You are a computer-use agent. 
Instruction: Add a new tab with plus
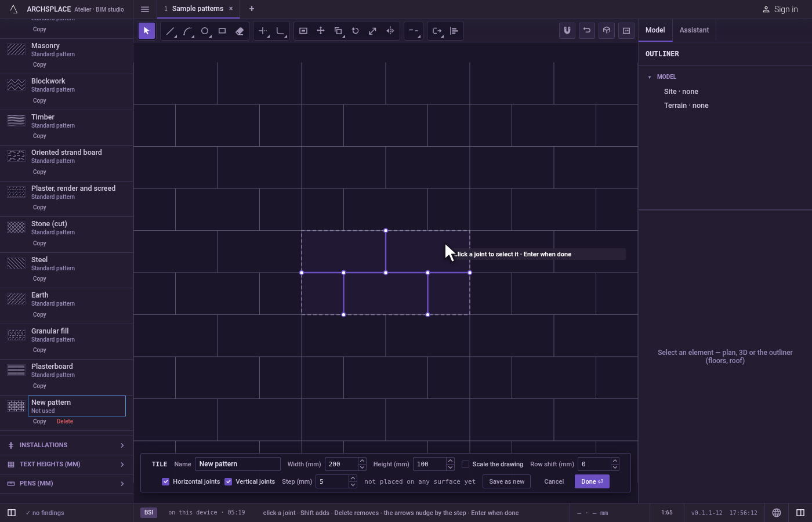point(252,9)
